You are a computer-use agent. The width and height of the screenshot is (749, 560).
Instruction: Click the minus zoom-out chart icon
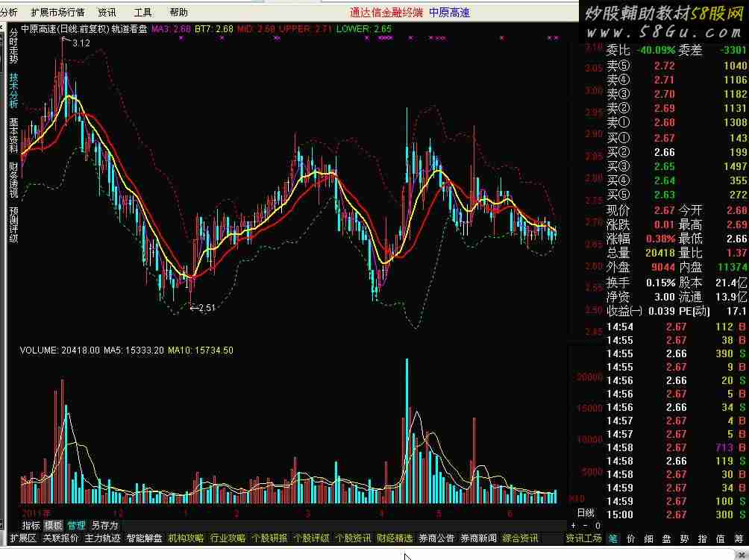[585, 526]
